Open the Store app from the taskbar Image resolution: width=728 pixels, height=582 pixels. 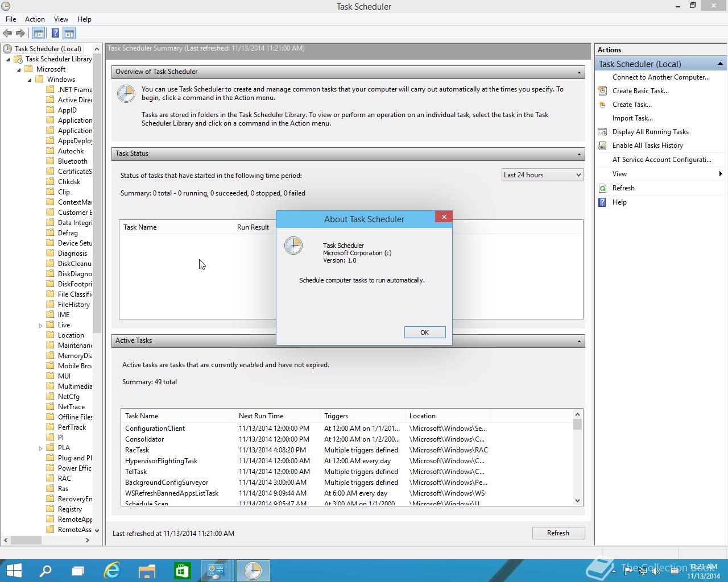pos(182,571)
